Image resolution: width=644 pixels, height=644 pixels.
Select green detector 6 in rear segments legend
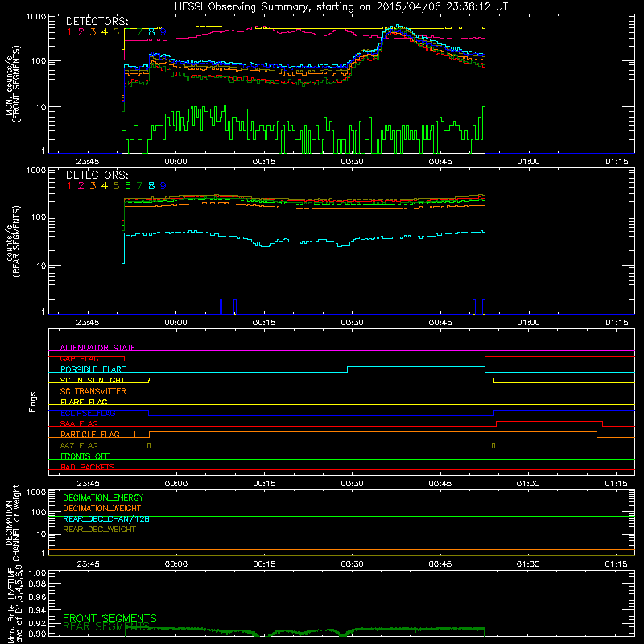click(x=128, y=186)
